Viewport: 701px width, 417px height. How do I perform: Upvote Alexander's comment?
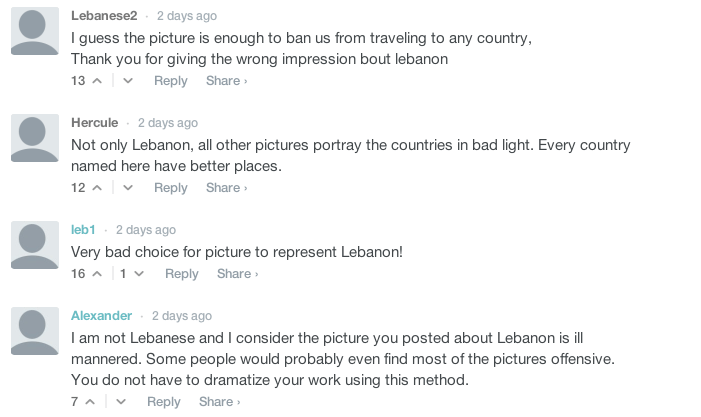click(x=90, y=402)
